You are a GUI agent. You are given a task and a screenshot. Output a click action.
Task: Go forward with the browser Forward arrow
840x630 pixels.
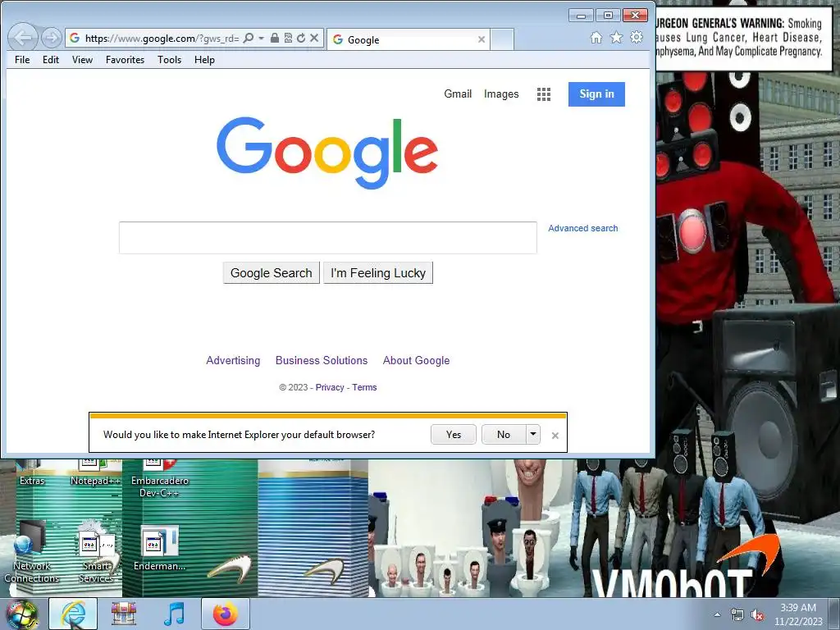point(52,38)
